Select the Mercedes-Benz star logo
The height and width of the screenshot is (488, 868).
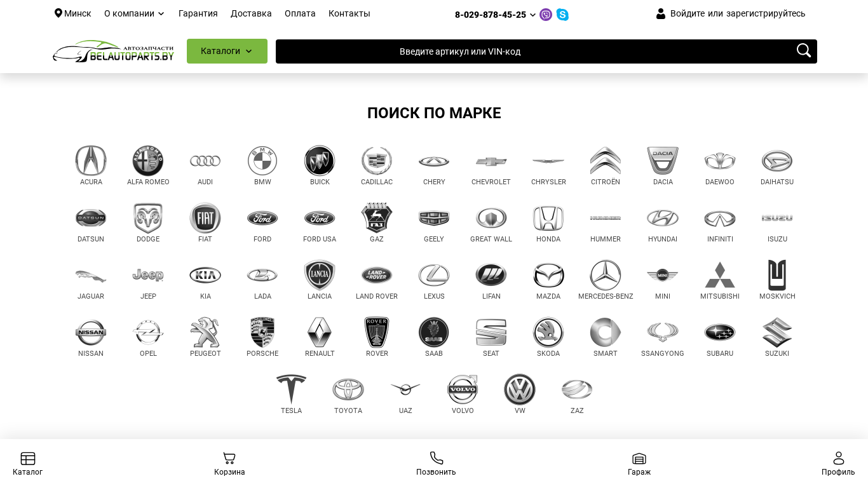point(606,275)
